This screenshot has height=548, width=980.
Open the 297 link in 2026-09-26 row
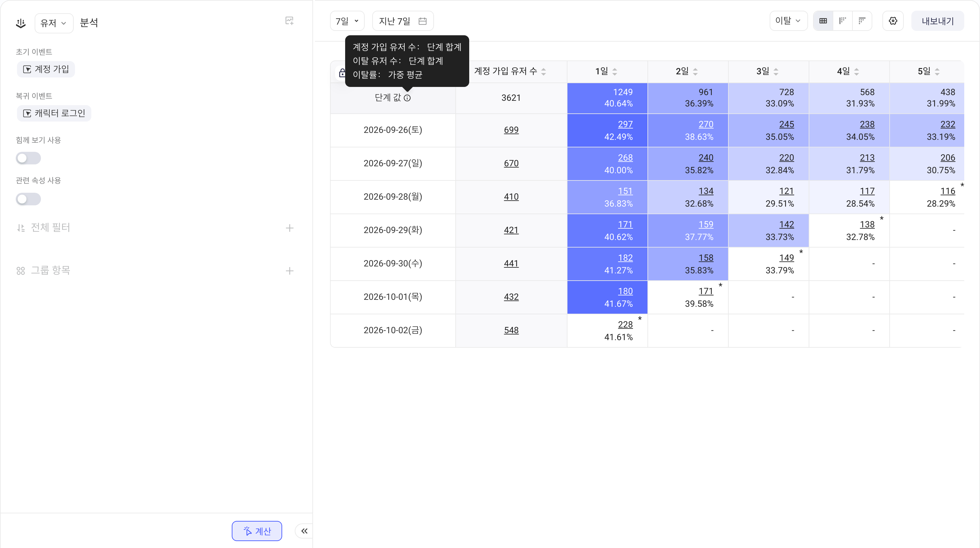pyautogui.click(x=625, y=124)
